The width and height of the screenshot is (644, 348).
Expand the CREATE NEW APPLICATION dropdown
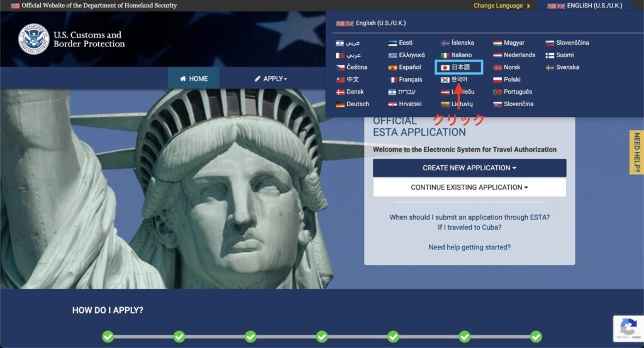point(469,168)
